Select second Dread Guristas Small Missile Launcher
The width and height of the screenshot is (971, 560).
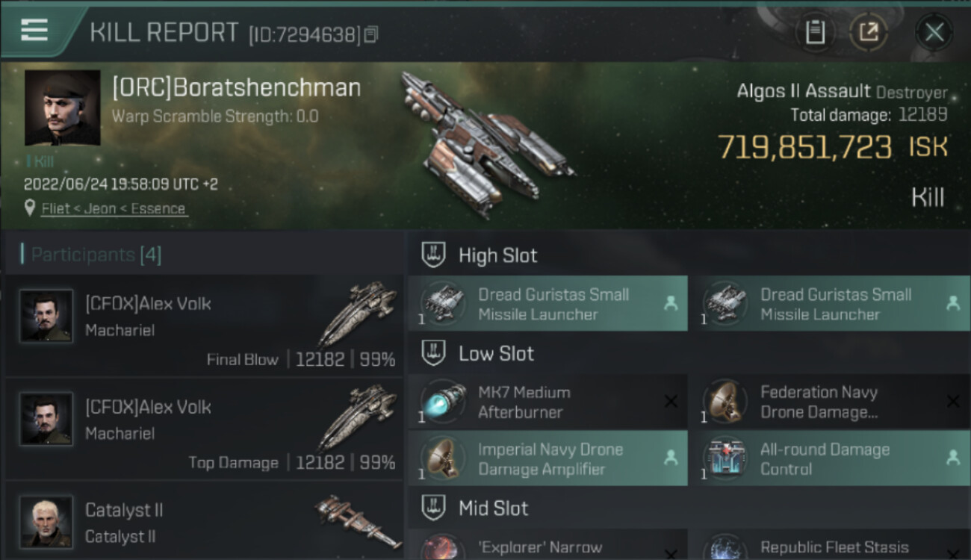pyautogui.click(x=830, y=304)
